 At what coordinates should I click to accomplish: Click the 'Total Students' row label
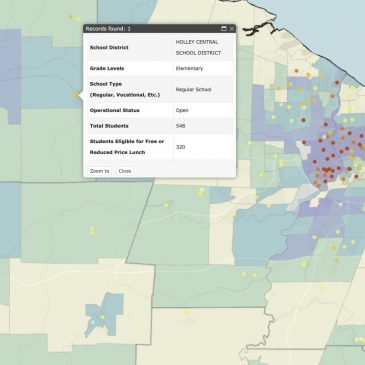coord(109,126)
